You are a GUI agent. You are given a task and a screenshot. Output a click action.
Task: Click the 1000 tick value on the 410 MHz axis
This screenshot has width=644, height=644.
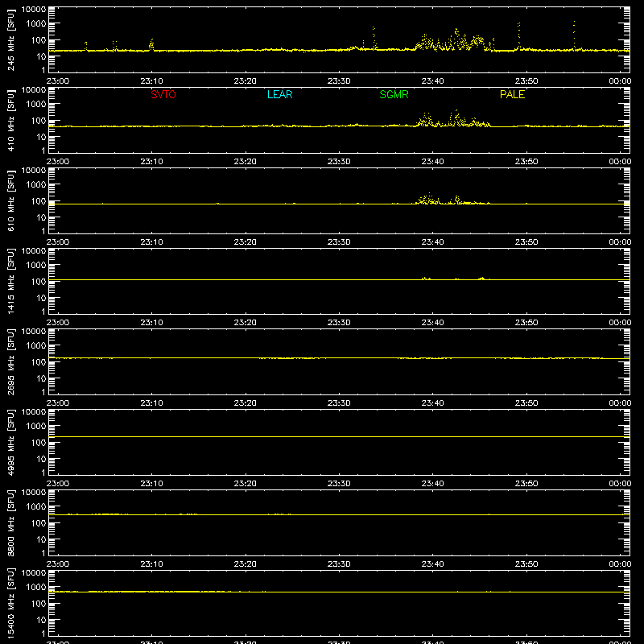click(36, 105)
